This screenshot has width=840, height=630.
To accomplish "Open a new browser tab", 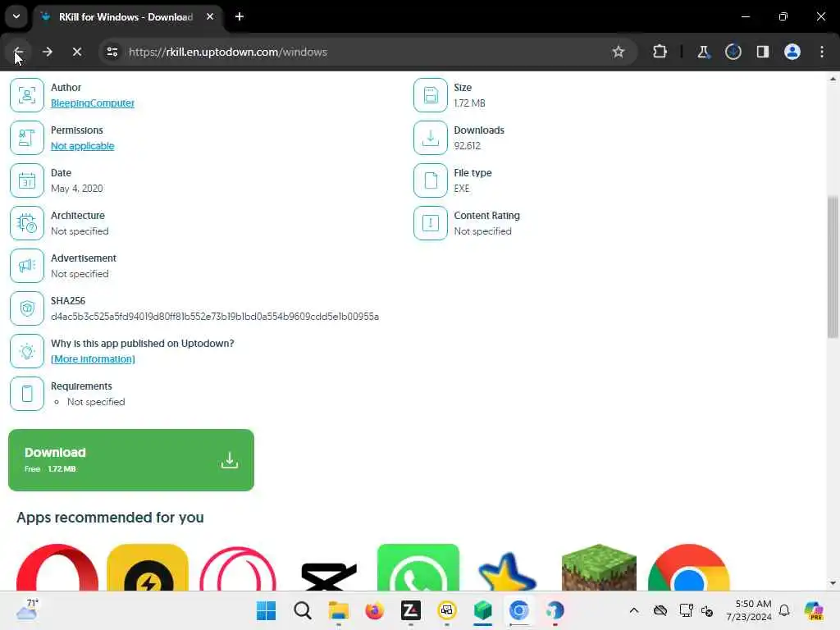I will tap(240, 16).
